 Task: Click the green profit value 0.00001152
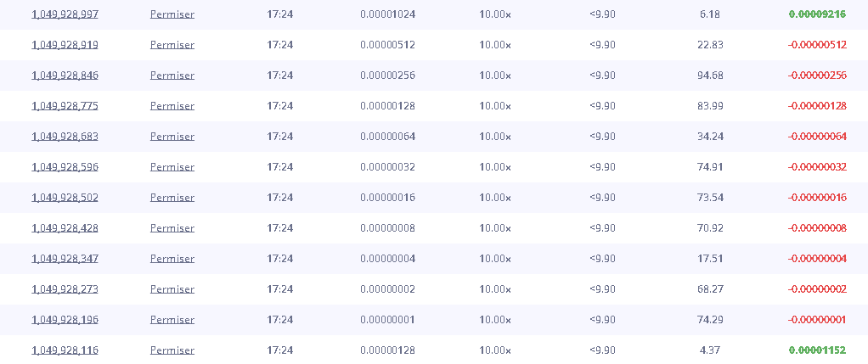pos(817,350)
